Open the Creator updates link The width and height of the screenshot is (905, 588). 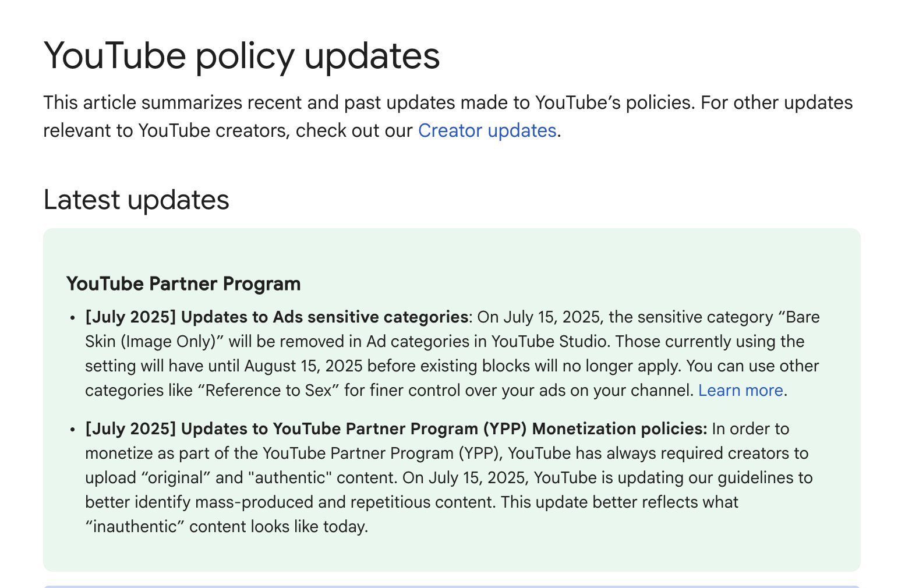[487, 130]
